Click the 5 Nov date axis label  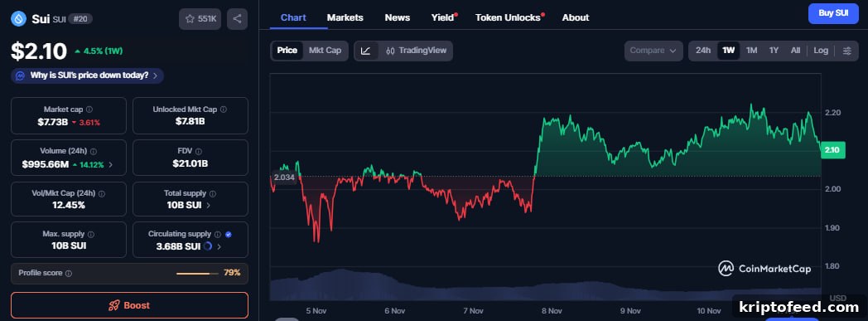[316, 311]
